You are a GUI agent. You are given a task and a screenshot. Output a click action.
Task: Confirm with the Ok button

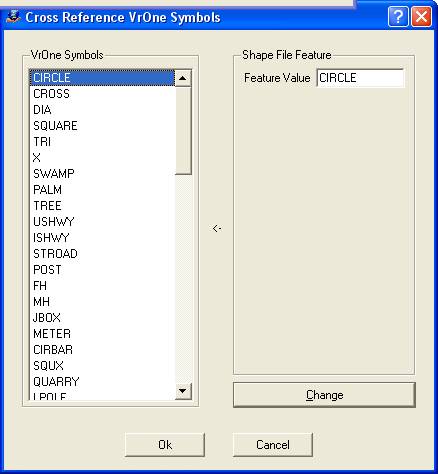[165, 445]
